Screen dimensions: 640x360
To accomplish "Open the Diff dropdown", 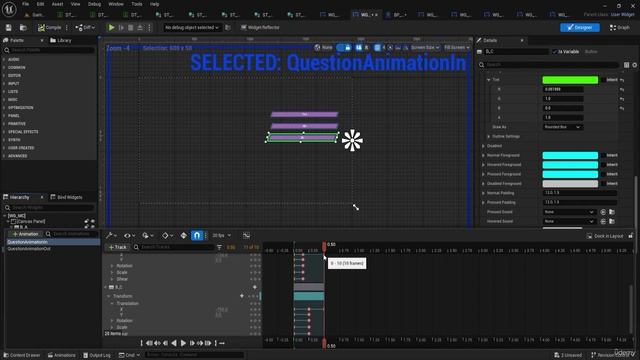I will click(x=85, y=27).
